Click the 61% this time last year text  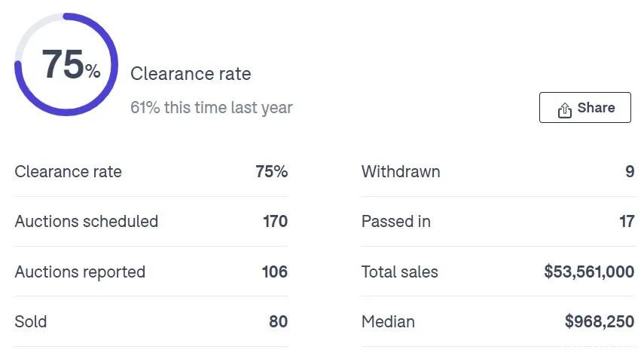(x=212, y=107)
